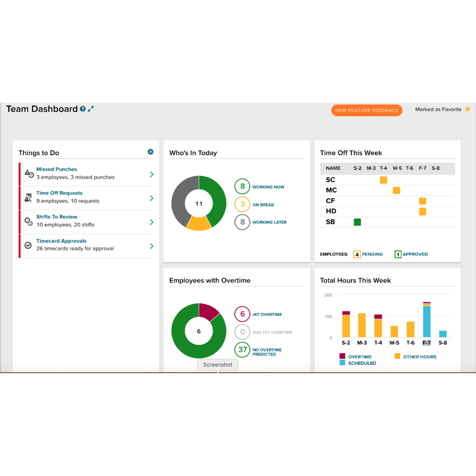This screenshot has height=476, width=476.
Task: Expand Time Off Requests with its chevron
Action: (151, 198)
